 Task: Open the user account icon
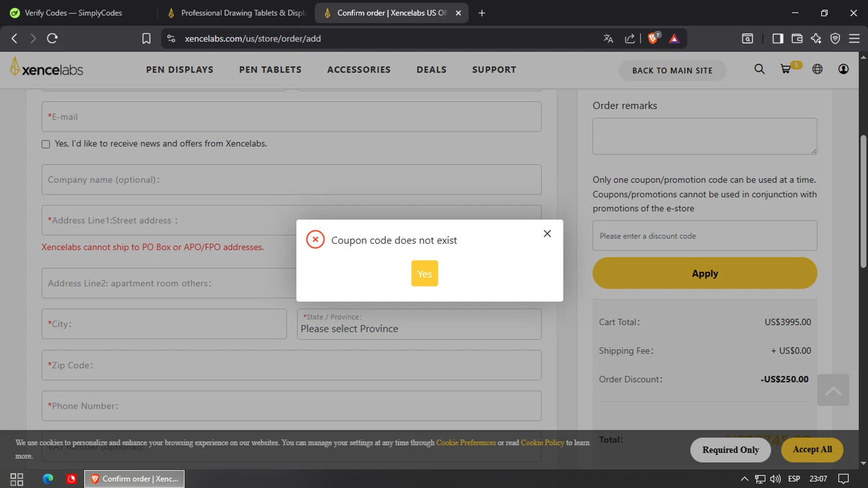(x=843, y=69)
